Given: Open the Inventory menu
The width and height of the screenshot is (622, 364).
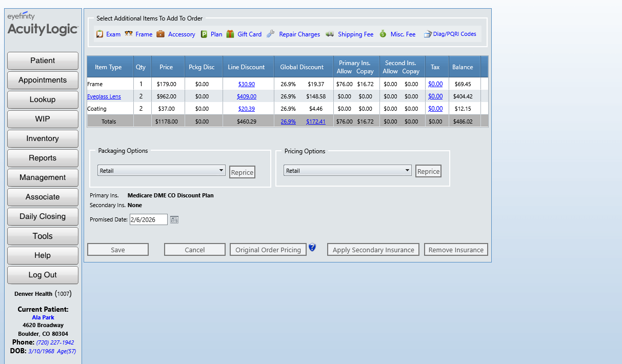Looking at the screenshot, I should (43, 138).
